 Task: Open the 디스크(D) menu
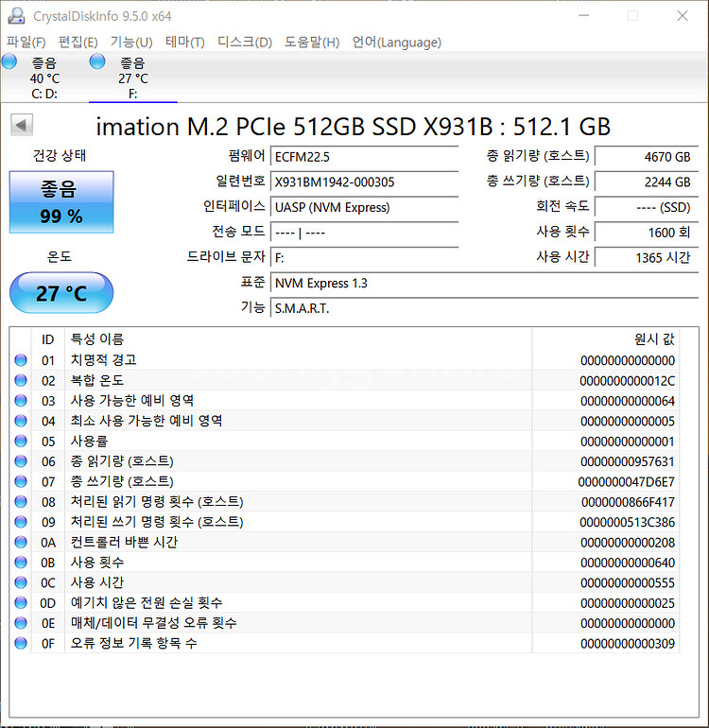click(x=245, y=43)
